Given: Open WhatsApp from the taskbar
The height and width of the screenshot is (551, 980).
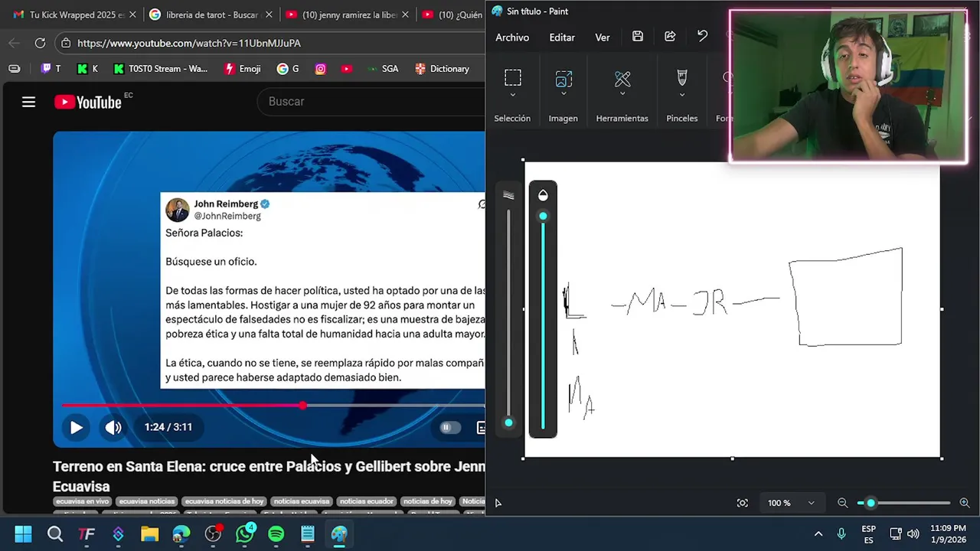Looking at the screenshot, I should pyautogui.click(x=245, y=533).
